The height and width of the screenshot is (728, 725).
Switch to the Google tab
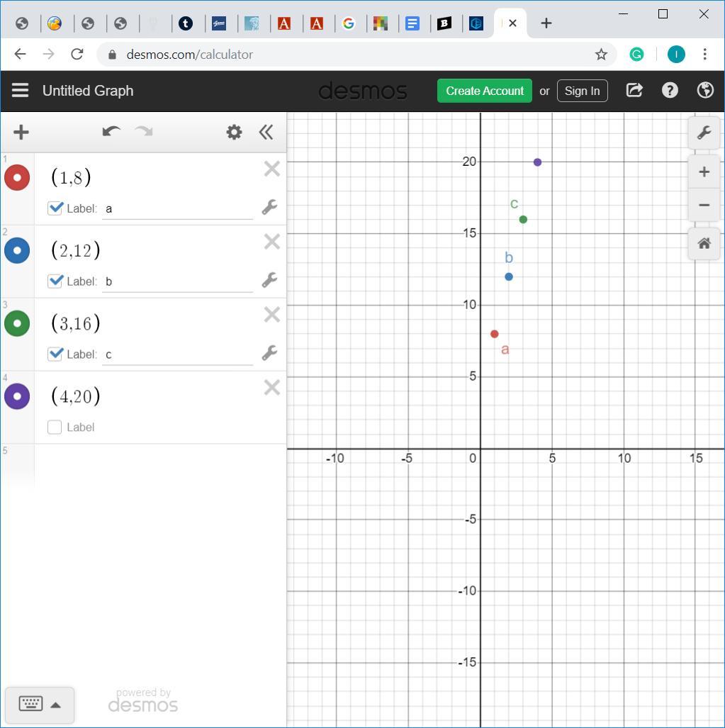pos(349,23)
